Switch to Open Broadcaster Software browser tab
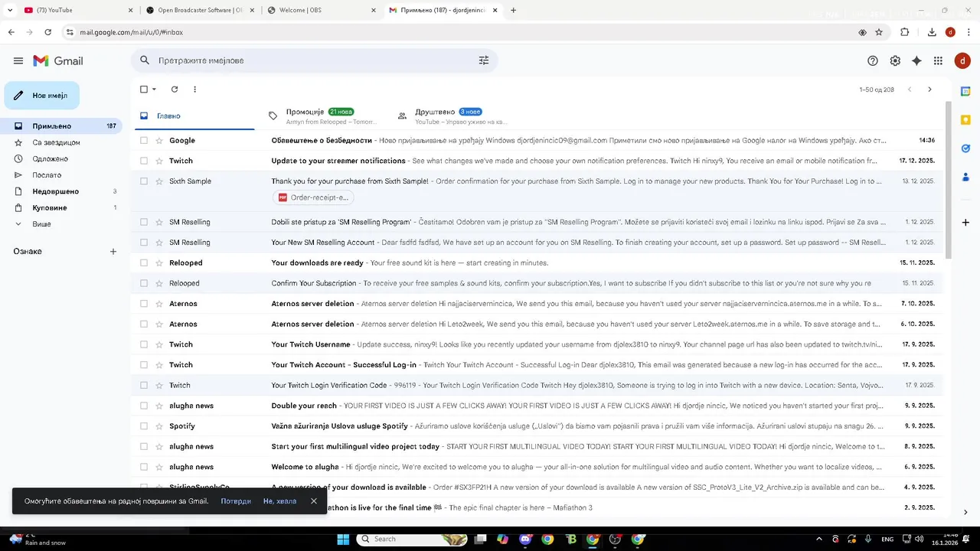Viewport: 980px width, 551px height. click(x=201, y=10)
